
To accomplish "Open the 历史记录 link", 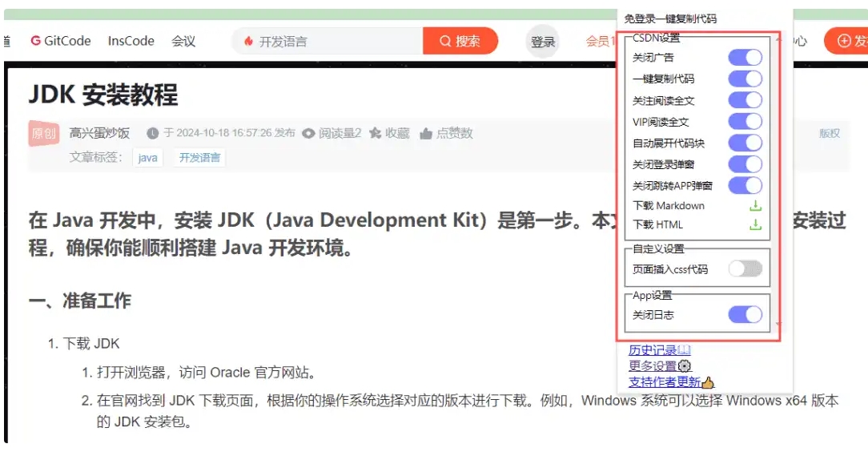I will 659,350.
